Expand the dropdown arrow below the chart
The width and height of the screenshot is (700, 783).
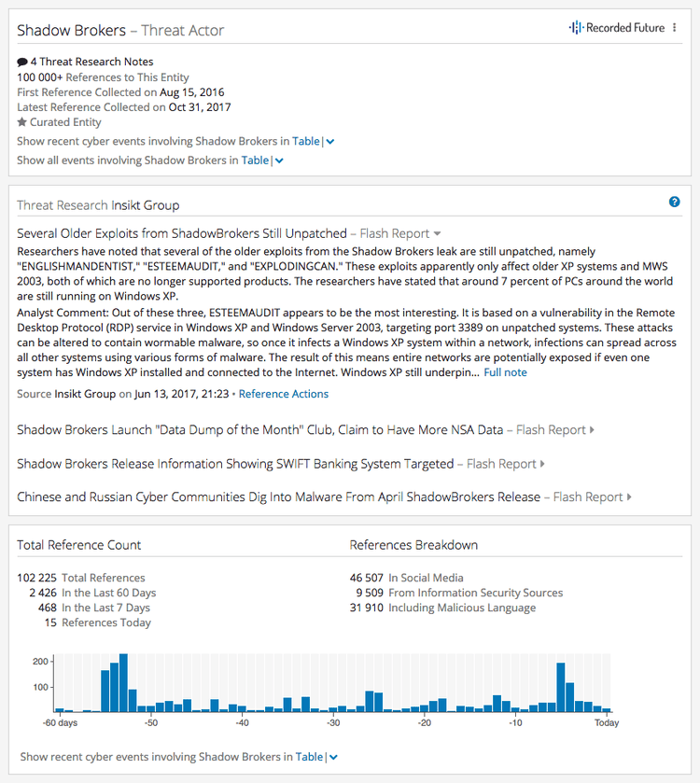click(333, 758)
